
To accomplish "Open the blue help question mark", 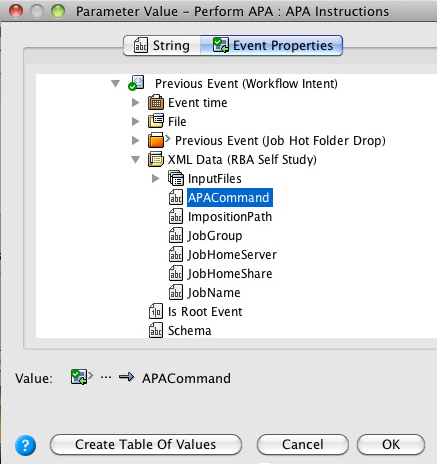I will [x=25, y=445].
